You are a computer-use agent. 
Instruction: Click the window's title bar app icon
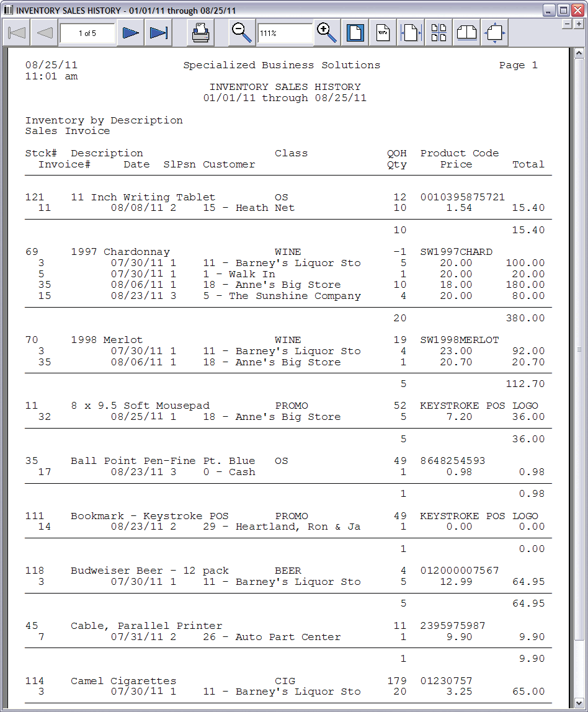pyautogui.click(x=9, y=10)
